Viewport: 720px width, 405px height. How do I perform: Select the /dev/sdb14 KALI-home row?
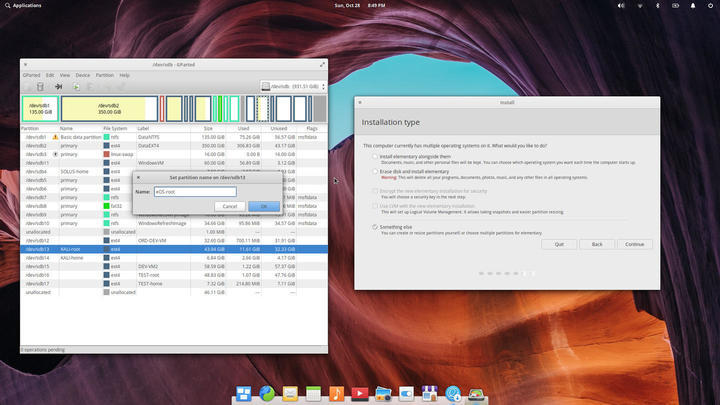pos(174,258)
